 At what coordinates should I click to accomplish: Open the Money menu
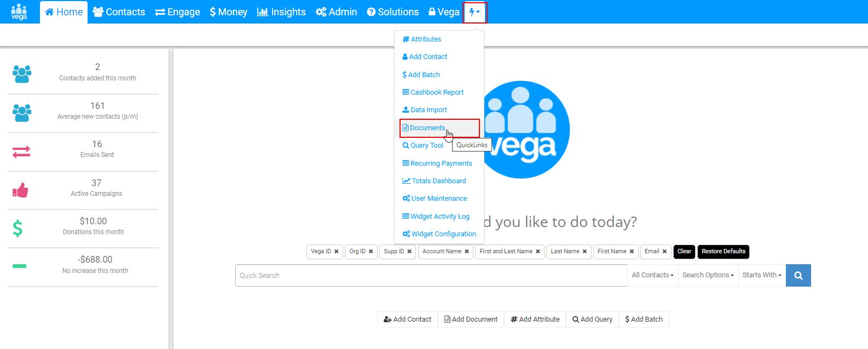click(x=228, y=12)
